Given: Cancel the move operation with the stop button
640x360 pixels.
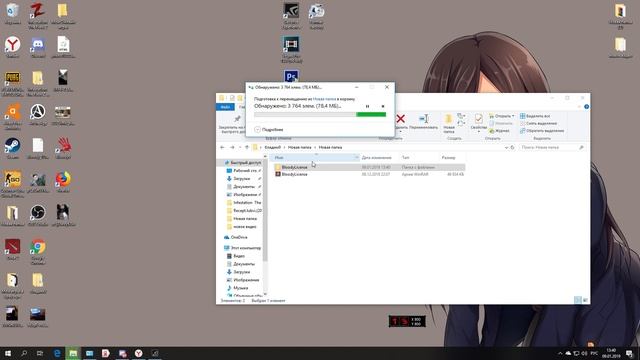Looking at the screenshot, I should coord(383,106).
